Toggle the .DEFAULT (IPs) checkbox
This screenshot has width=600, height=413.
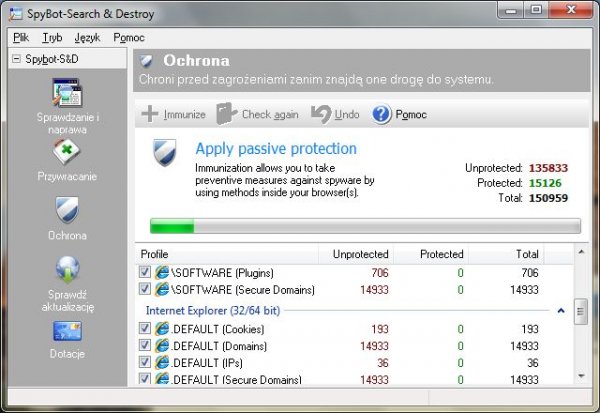click(145, 362)
